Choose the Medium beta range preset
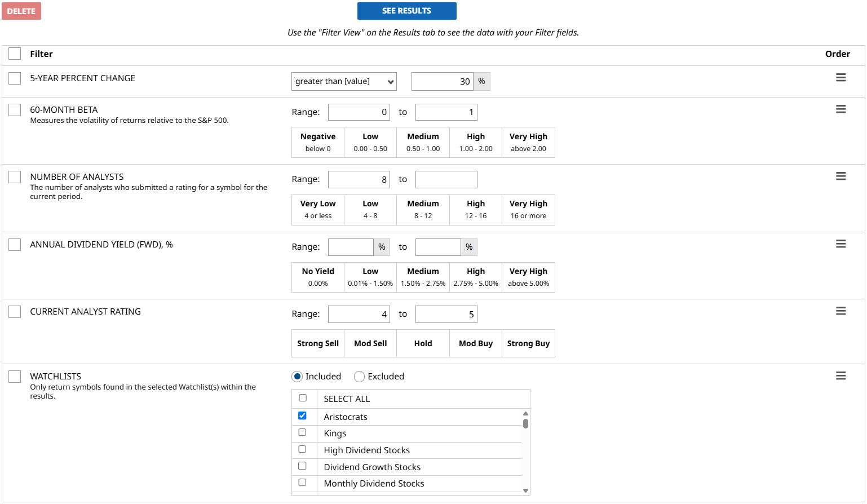This screenshot has height=504, width=867. (423, 142)
